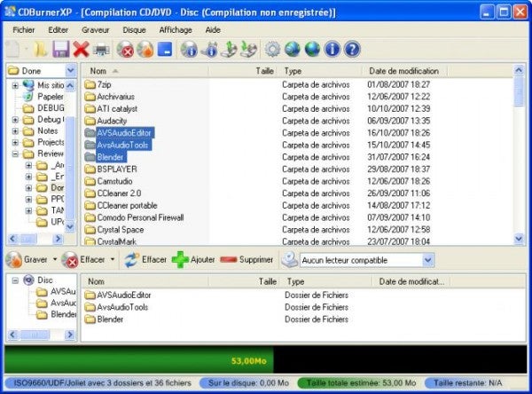Select Blender in the compilation list
Image resolution: width=532 pixels, height=394 pixels.
[104, 319]
